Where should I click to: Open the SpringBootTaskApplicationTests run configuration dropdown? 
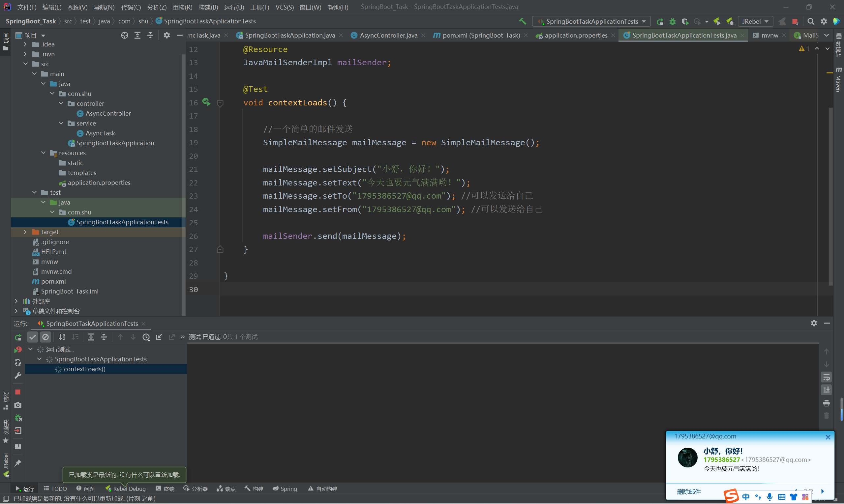(x=592, y=21)
